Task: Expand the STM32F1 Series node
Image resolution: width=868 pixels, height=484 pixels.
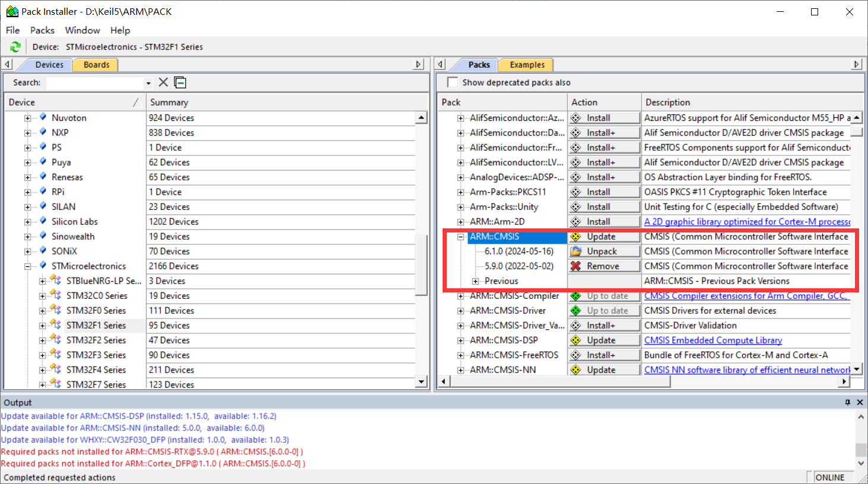Action: (43, 326)
